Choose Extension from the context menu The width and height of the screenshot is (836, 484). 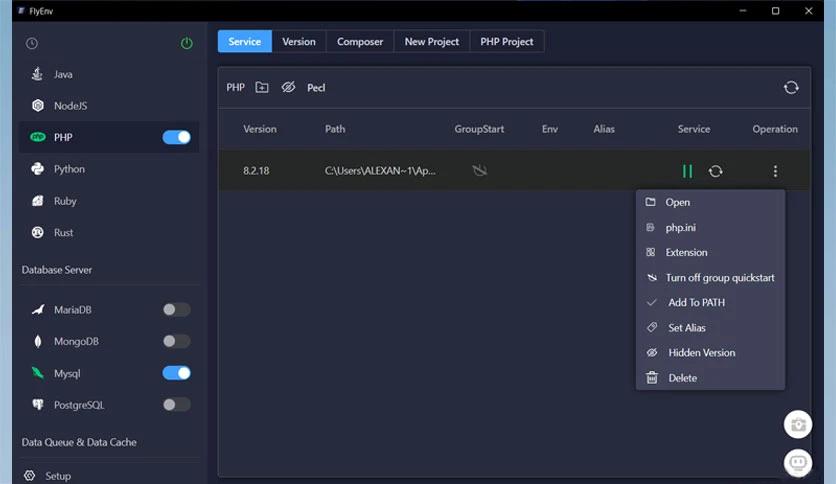(x=710, y=252)
